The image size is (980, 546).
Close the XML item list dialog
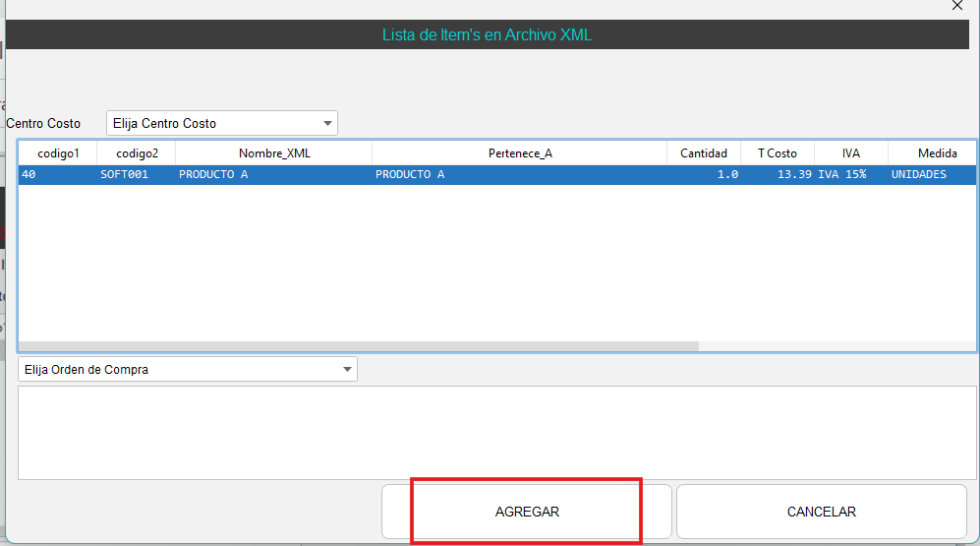(x=957, y=6)
